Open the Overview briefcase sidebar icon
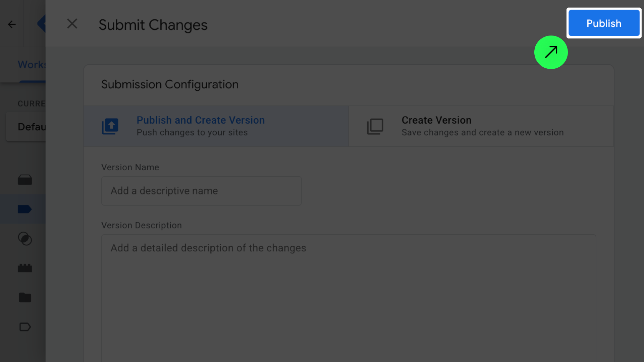 [x=25, y=180]
